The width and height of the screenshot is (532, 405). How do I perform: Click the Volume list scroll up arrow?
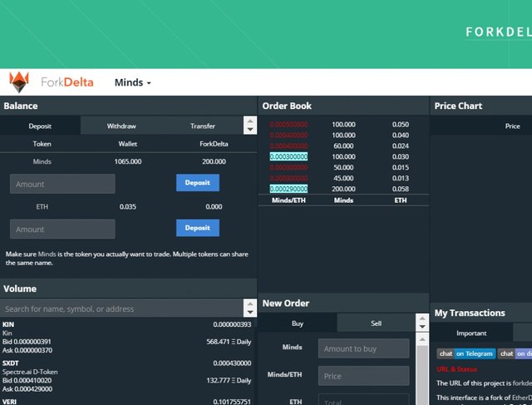point(250,304)
